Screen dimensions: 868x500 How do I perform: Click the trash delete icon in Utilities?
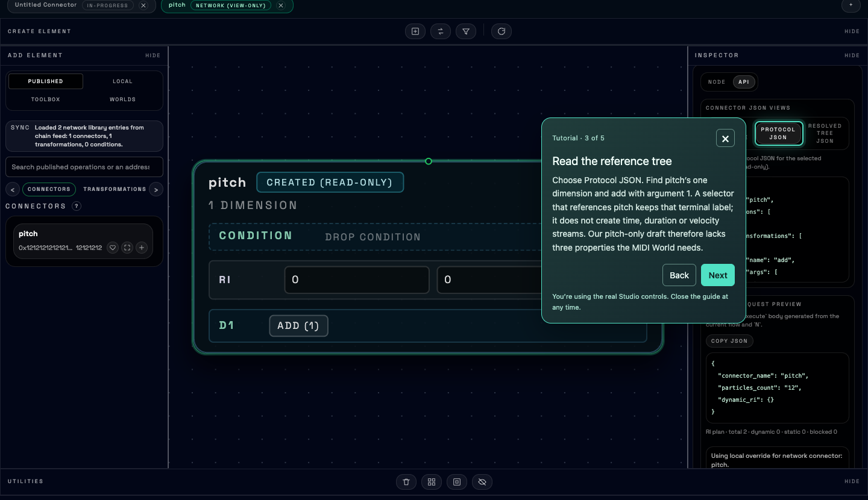[x=406, y=482]
